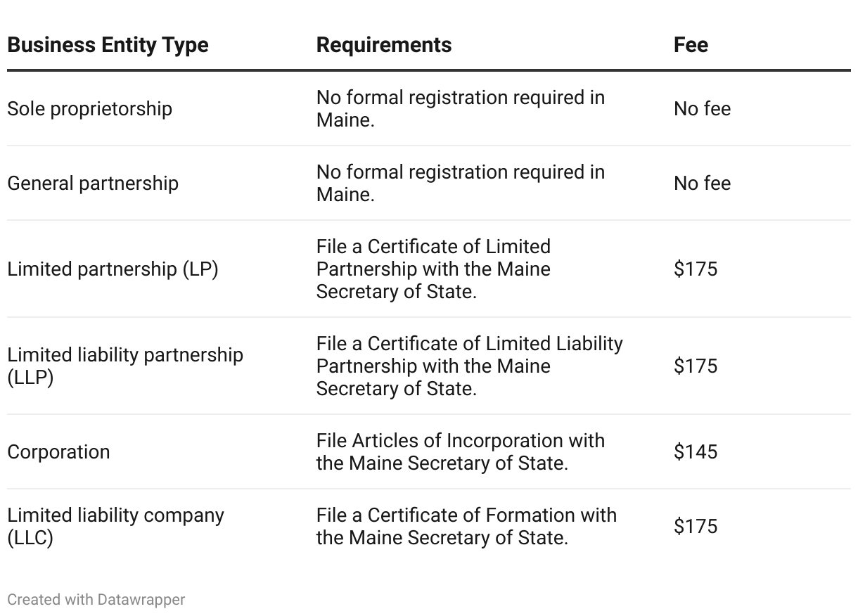Select the General partnership cell
Viewport: 858px width, 616px height.
[93, 184]
